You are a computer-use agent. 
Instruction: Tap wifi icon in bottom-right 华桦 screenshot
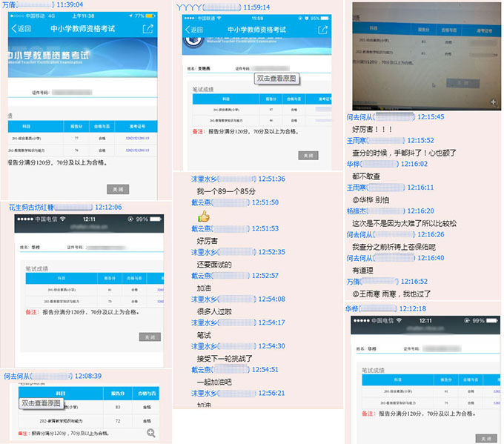tap(399, 320)
